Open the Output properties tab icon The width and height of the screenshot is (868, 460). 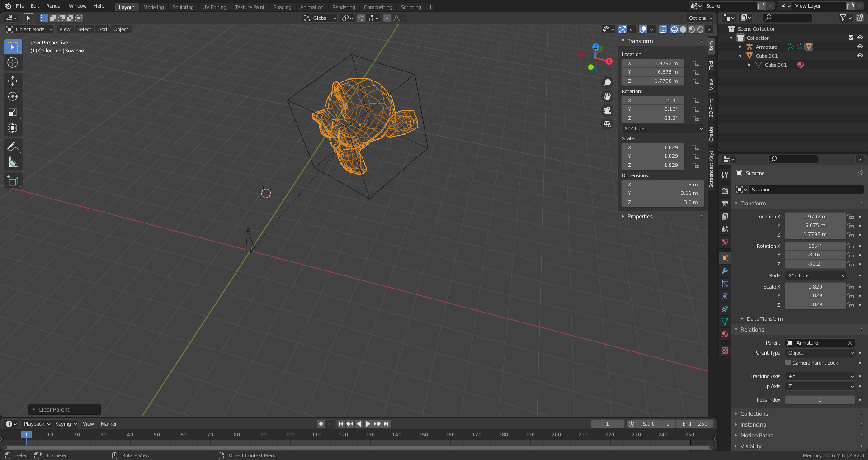[725, 204]
